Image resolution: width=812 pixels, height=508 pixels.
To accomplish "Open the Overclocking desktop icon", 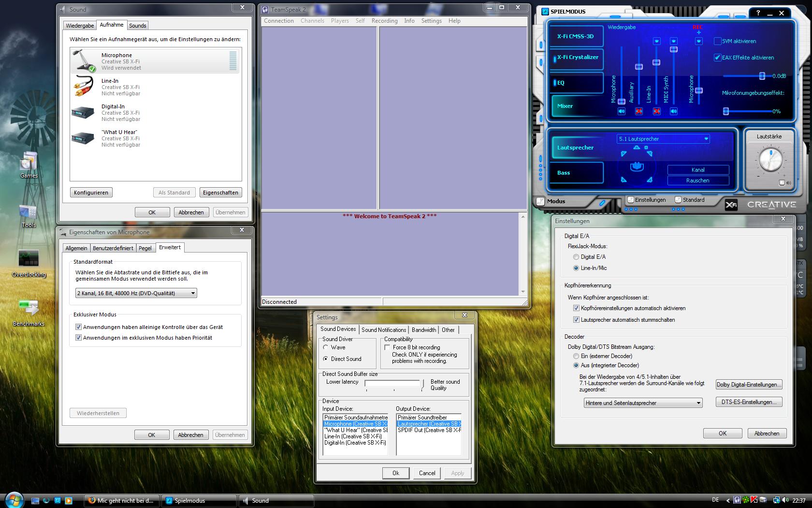I will click(29, 264).
